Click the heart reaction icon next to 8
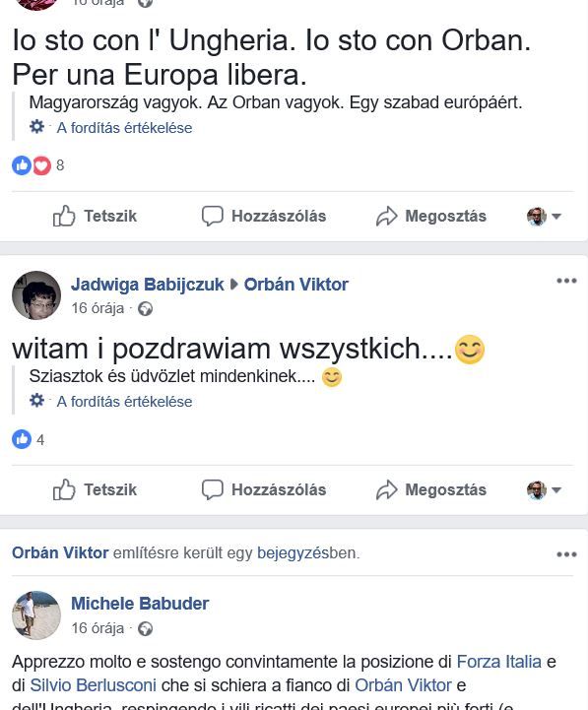 pos(41,165)
